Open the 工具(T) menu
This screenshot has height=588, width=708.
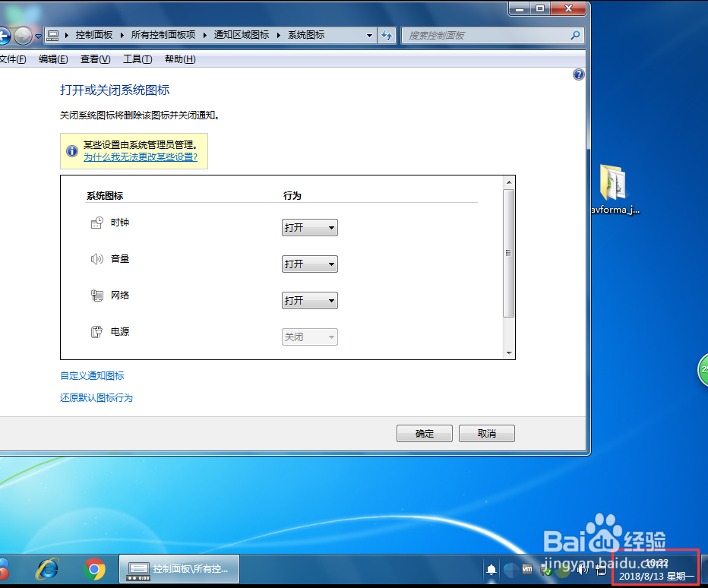click(x=137, y=59)
